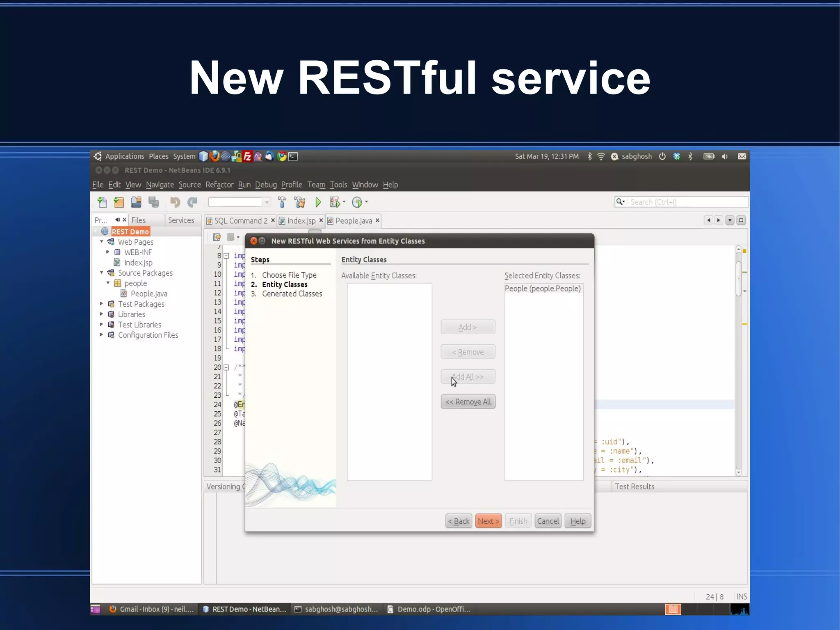
Task: Click the mail envelope indicator
Action: pos(742,156)
